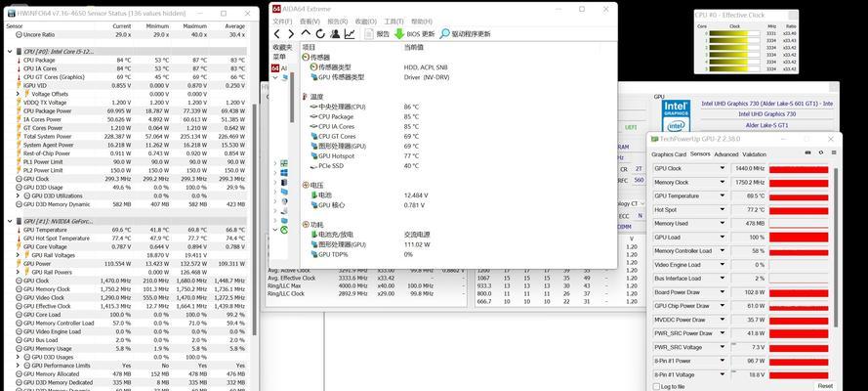Expand the Voltage Offsets row in HWiNFO

(19, 94)
